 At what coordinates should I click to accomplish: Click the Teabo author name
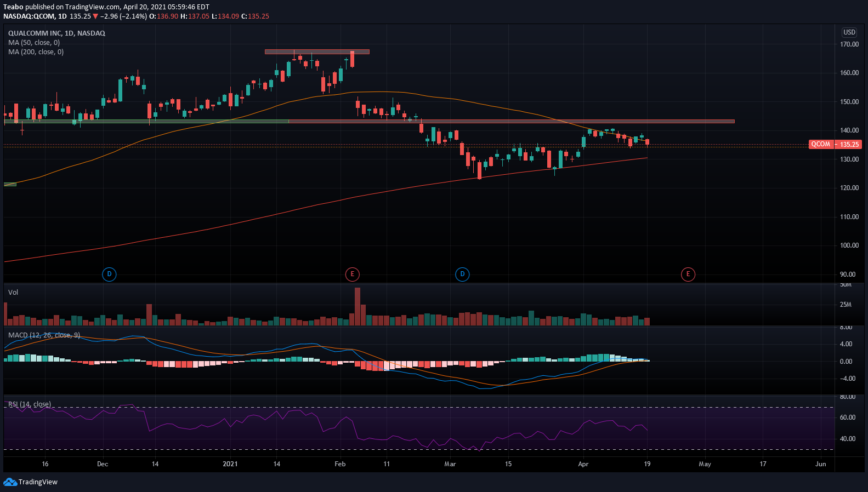point(13,7)
